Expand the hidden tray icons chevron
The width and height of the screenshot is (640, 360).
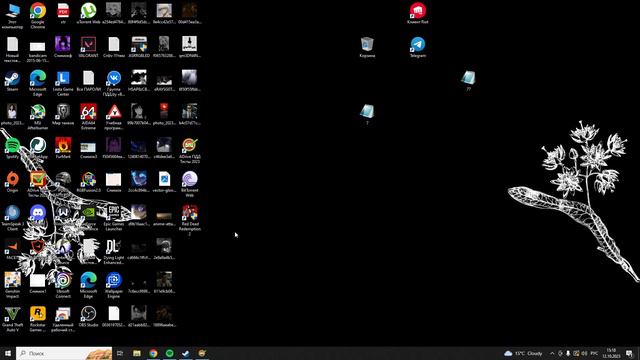tap(552, 353)
